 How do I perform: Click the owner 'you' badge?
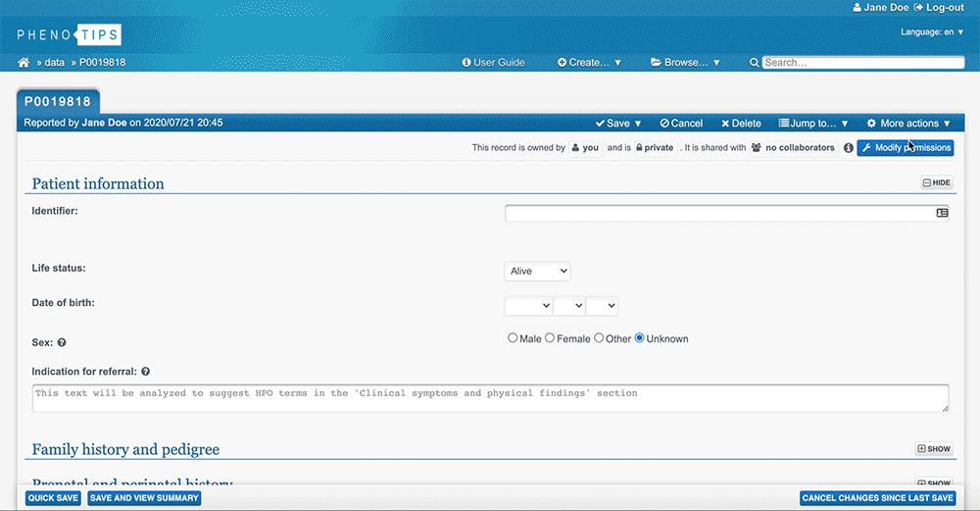585,147
